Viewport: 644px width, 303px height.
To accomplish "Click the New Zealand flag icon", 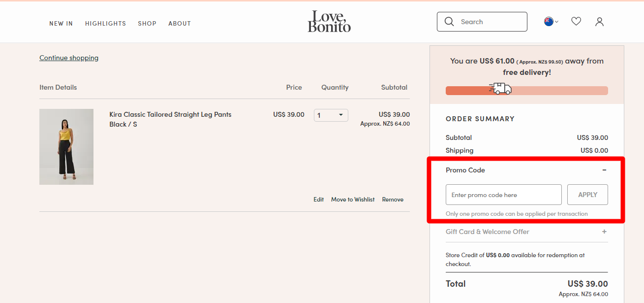I will [549, 22].
